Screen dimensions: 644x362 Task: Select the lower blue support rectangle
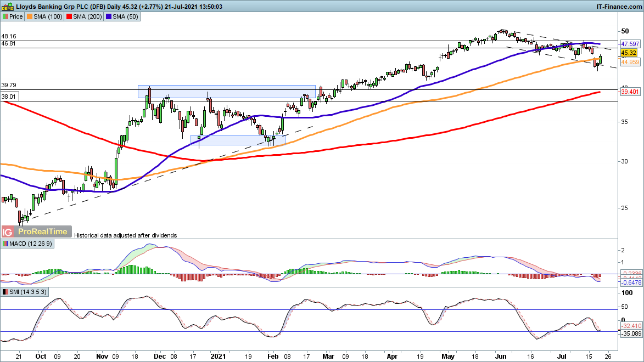click(238, 140)
